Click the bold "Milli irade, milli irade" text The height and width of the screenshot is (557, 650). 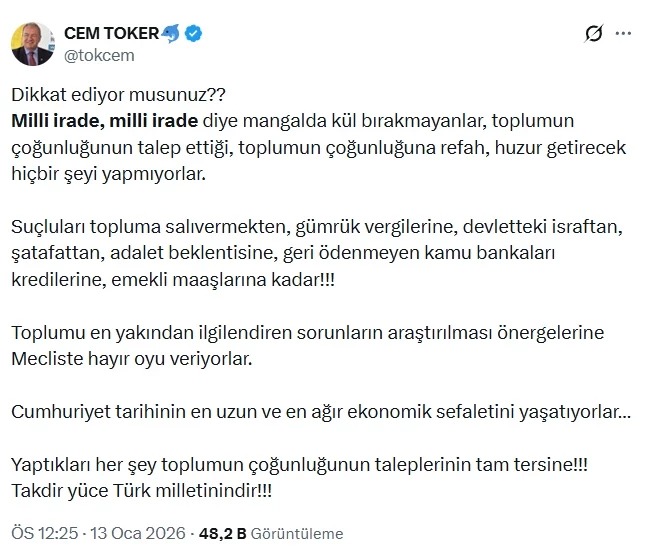pyautogui.click(x=105, y=123)
